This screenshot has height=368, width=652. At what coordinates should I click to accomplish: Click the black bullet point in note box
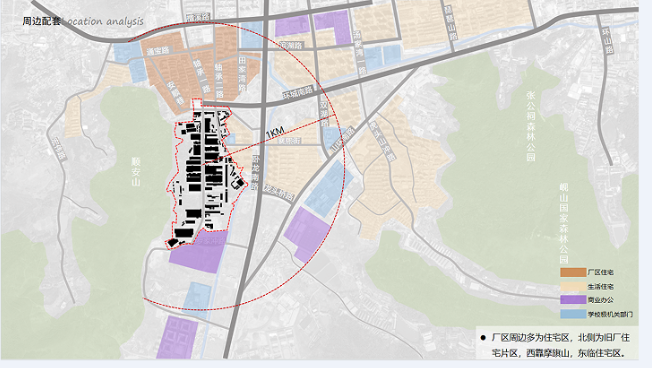(x=483, y=338)
